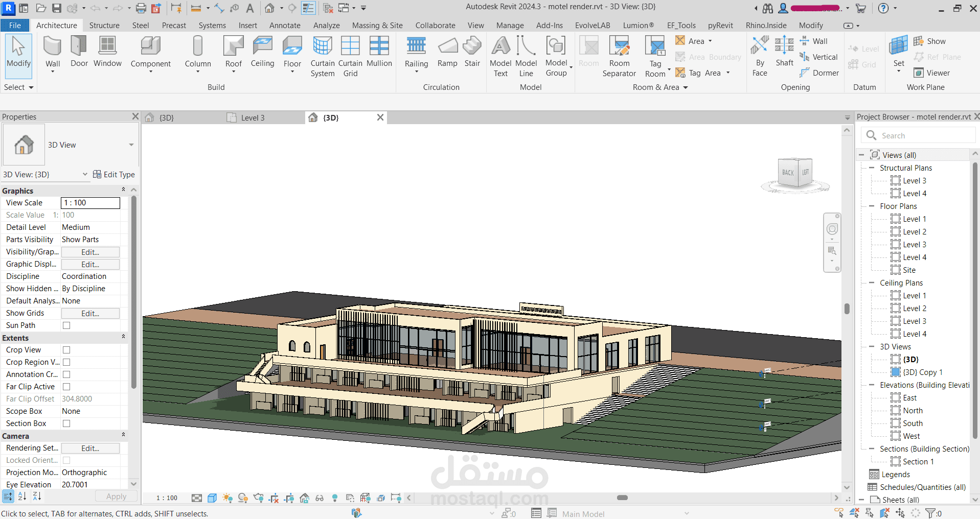This screenshot has height=519, width=980.
Task: Collapse the Structural Plans tree node
Action: tap(872, 168)
